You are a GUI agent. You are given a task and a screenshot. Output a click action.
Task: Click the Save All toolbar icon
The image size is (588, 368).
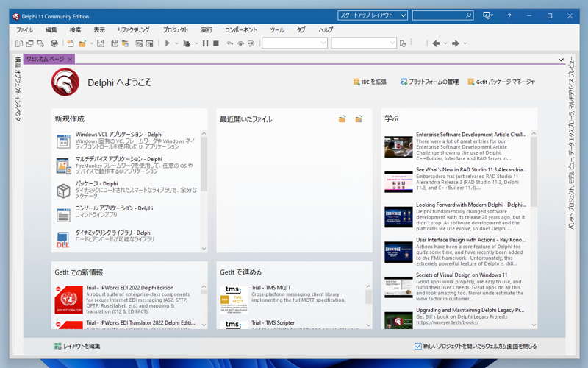point(115,43)
